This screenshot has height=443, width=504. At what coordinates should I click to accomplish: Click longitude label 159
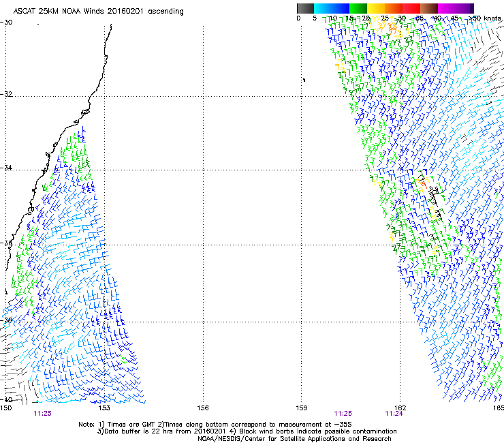301,408
